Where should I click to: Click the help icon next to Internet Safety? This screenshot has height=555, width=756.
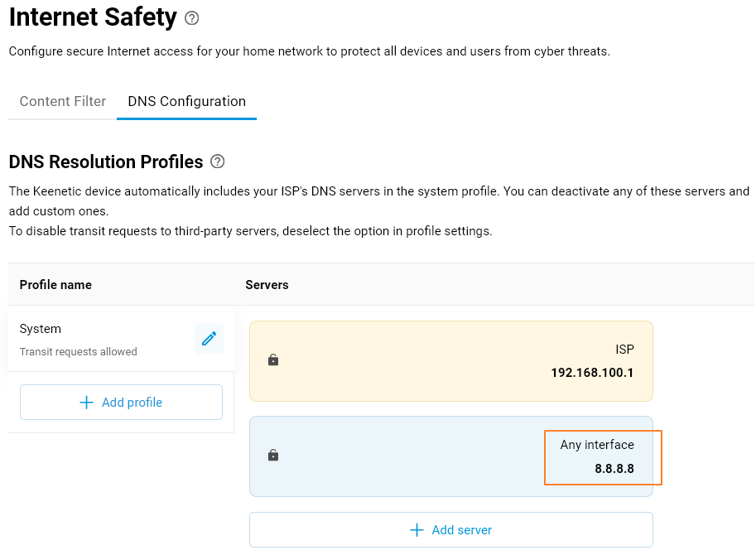191,17
